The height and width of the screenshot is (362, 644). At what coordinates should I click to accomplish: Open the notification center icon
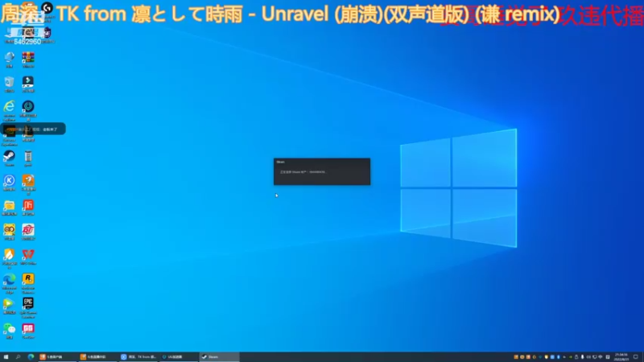[636, 357]
